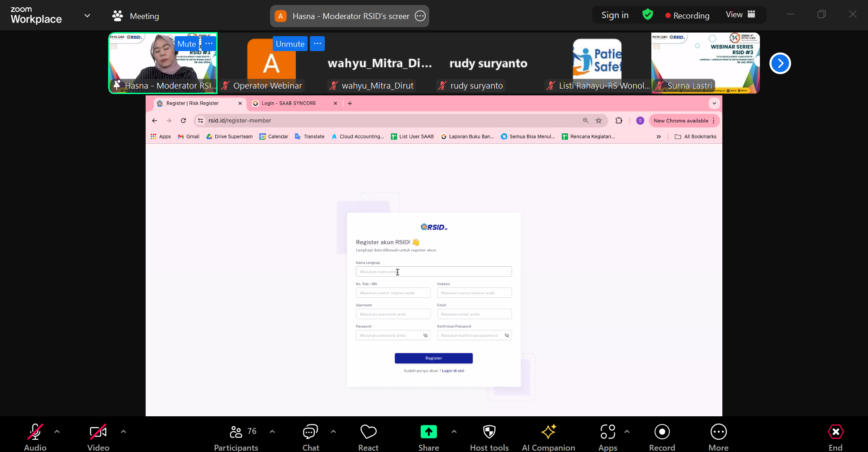The image size is (868, 452).
Task: Open the React emoji menu
Action: pyautogui.click(x=368, y=433)
